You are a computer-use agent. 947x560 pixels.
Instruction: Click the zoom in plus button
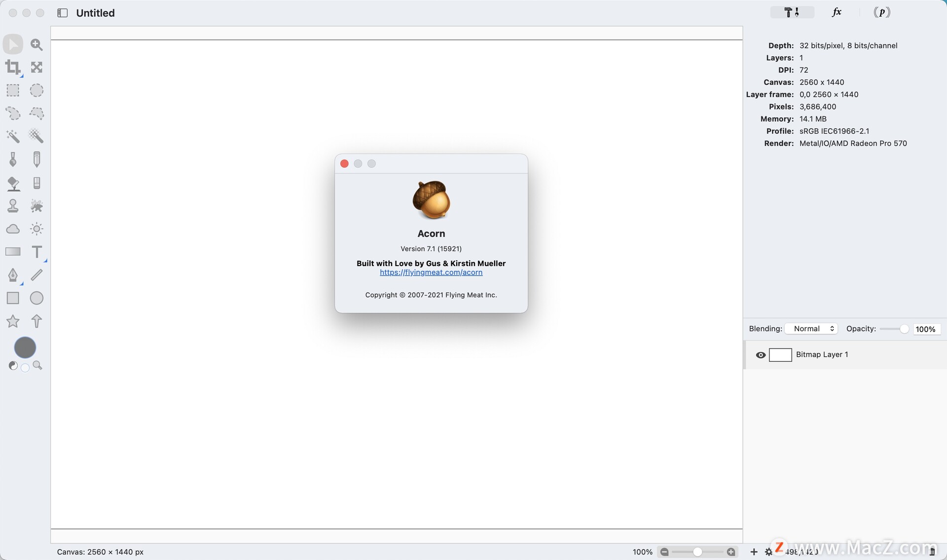[x=731, y=552]
